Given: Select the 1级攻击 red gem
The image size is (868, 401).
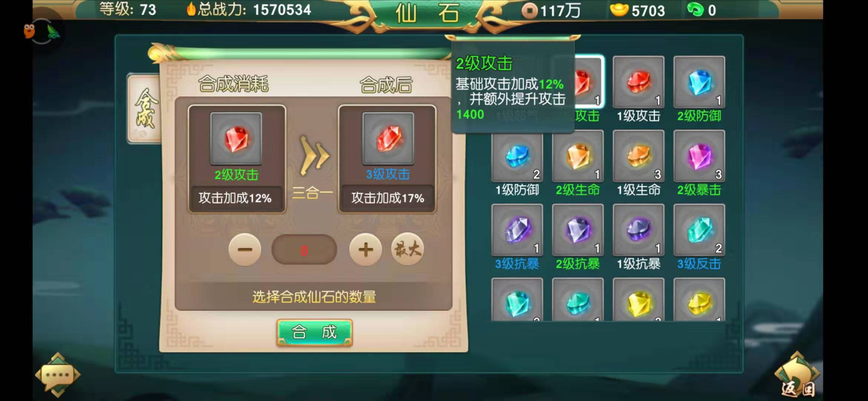Looking at the screenshot, I should point(638,82).
